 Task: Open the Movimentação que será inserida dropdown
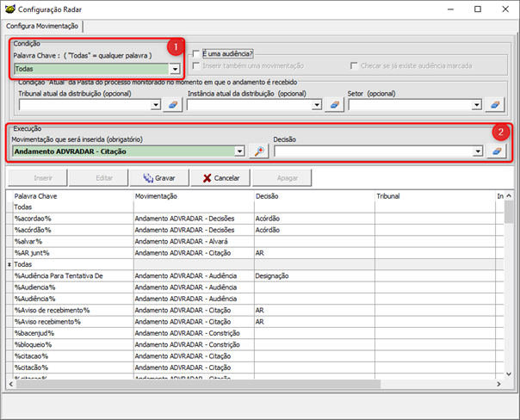(x=239, y=151)
